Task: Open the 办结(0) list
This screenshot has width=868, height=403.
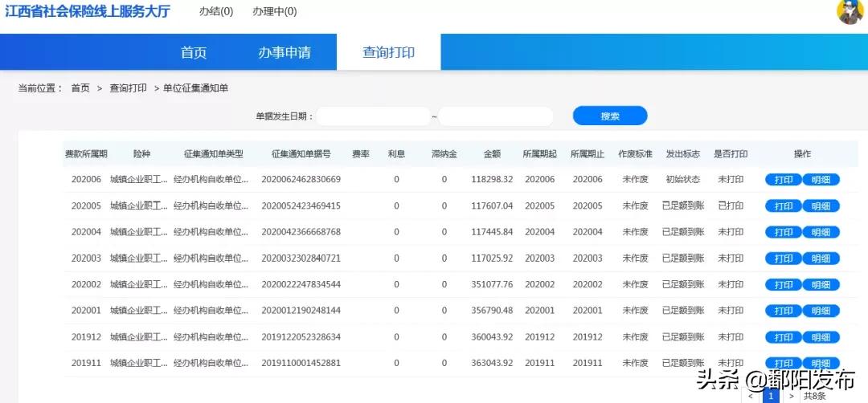Action: coord(216,11)
